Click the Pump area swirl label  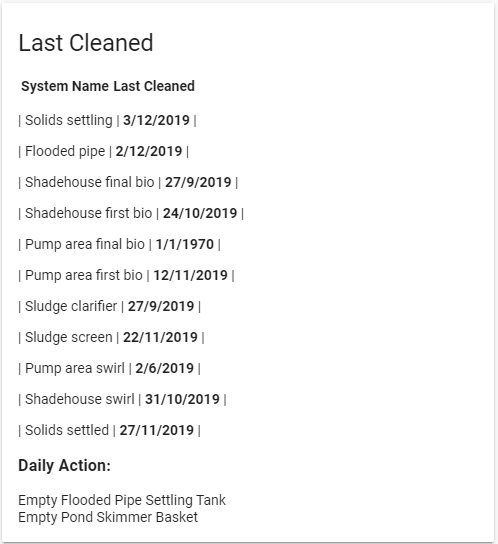[75, 368]
